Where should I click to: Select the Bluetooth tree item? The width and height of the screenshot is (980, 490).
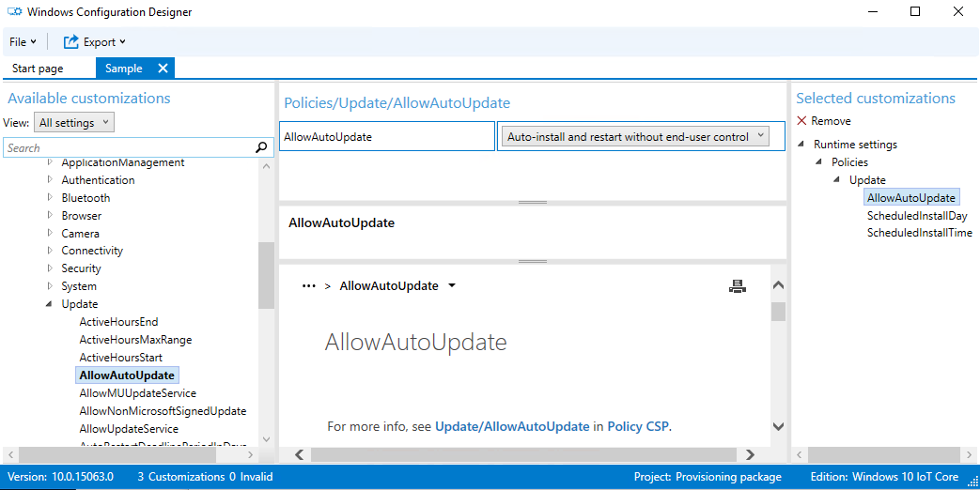pos(86,198)
